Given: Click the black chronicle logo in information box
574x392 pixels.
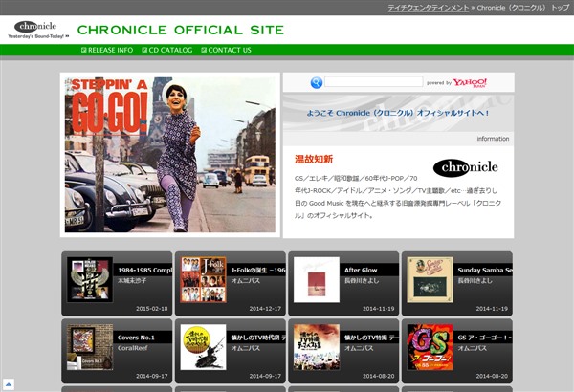Looking at the screenshot, I should [465, 167].
